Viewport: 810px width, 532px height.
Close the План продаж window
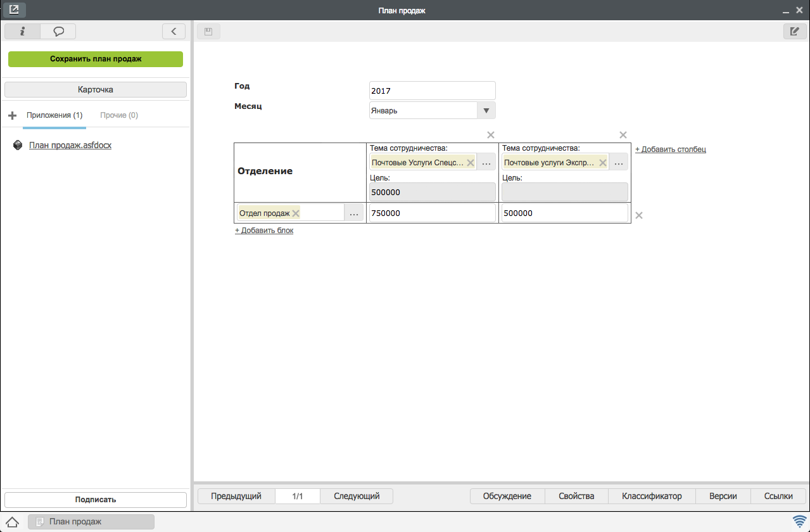pyautogui.click(x=799, y=10)
